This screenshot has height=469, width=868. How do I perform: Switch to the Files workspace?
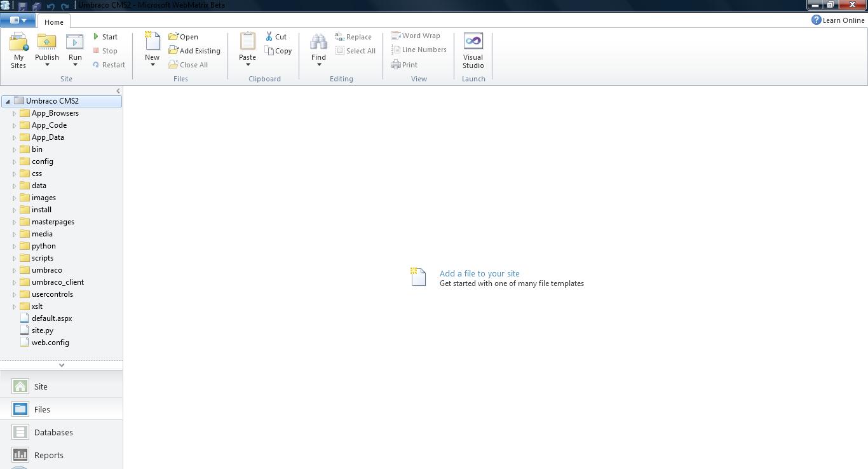pos(61,409)
